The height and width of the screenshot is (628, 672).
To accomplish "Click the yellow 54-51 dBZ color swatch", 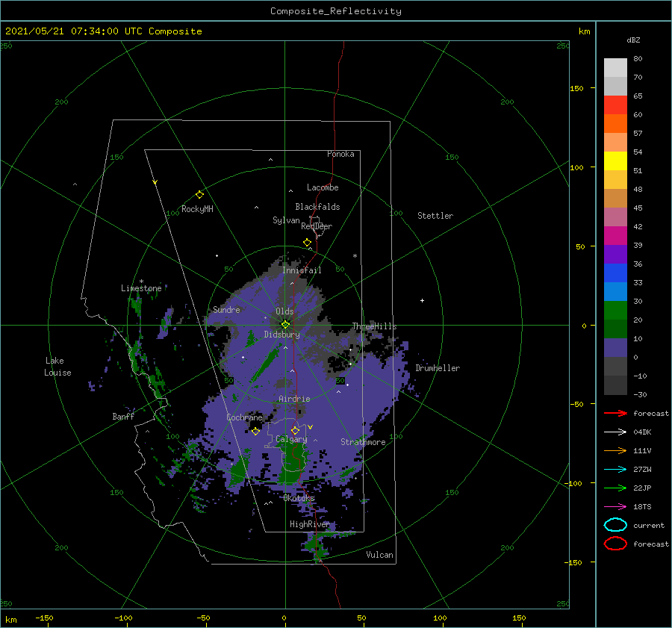I will pos(615,161).
